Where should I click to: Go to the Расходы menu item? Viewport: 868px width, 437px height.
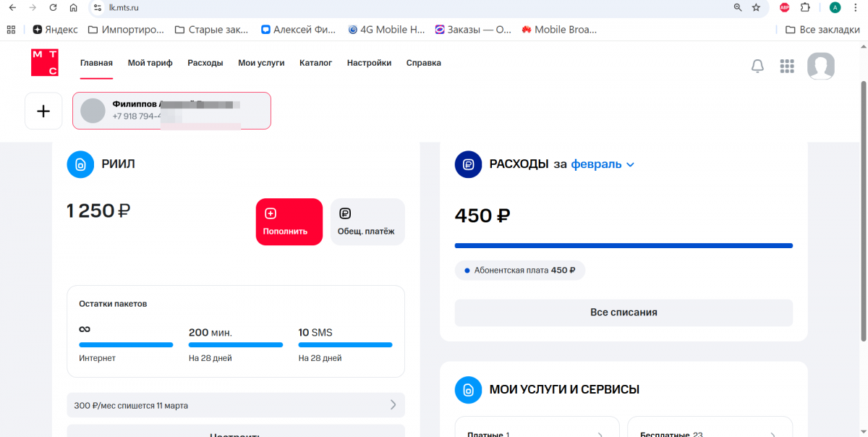[x=205, y=63]
